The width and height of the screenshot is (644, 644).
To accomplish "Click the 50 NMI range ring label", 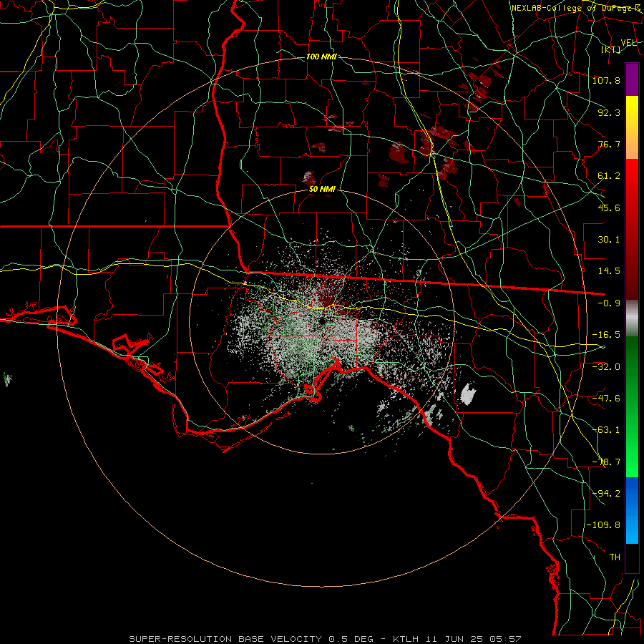I will pyautogui.click(x=323, y=189).
